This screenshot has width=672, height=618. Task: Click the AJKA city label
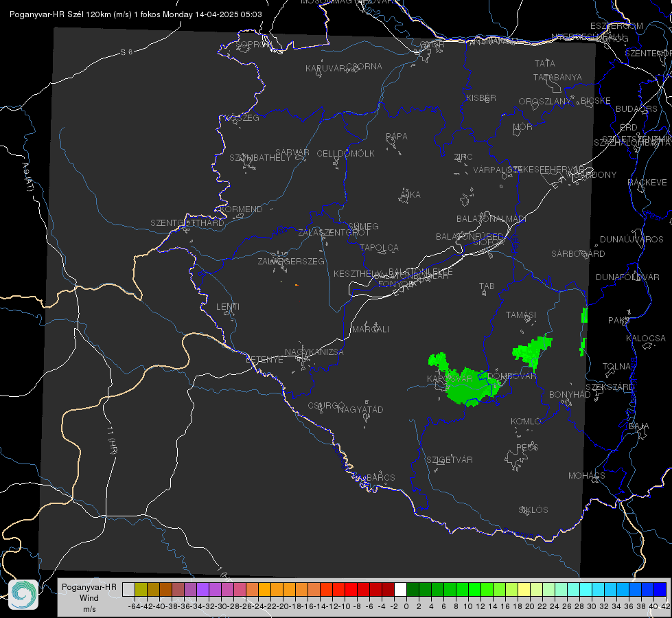(410, 195)
